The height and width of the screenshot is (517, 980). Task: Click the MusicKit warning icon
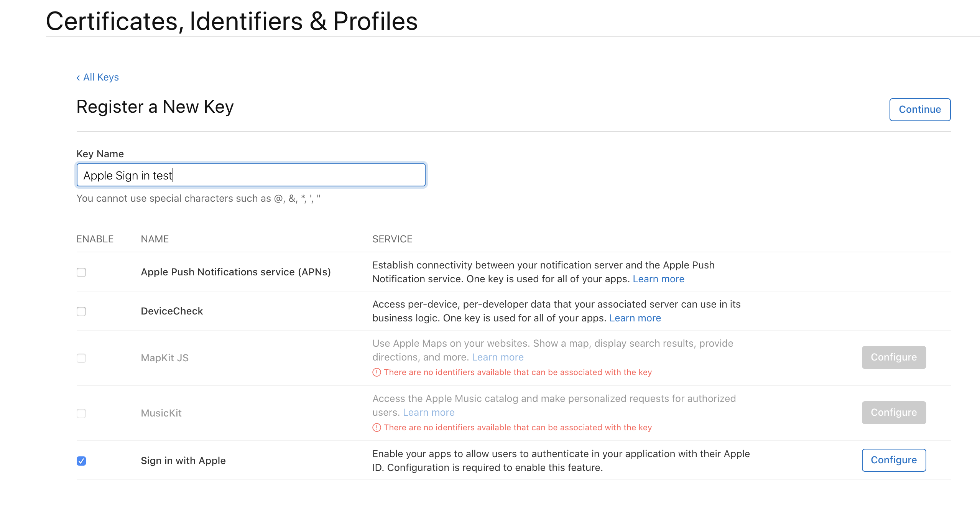point(377,428)
